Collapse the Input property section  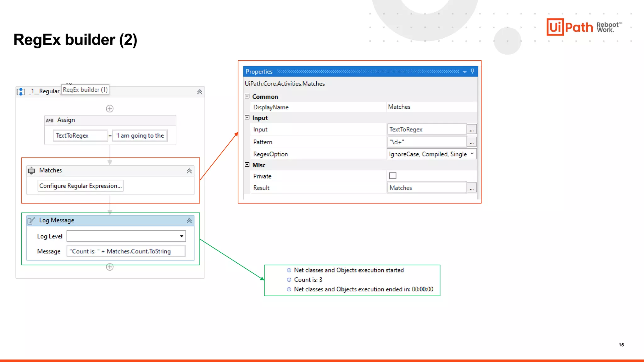247,118
